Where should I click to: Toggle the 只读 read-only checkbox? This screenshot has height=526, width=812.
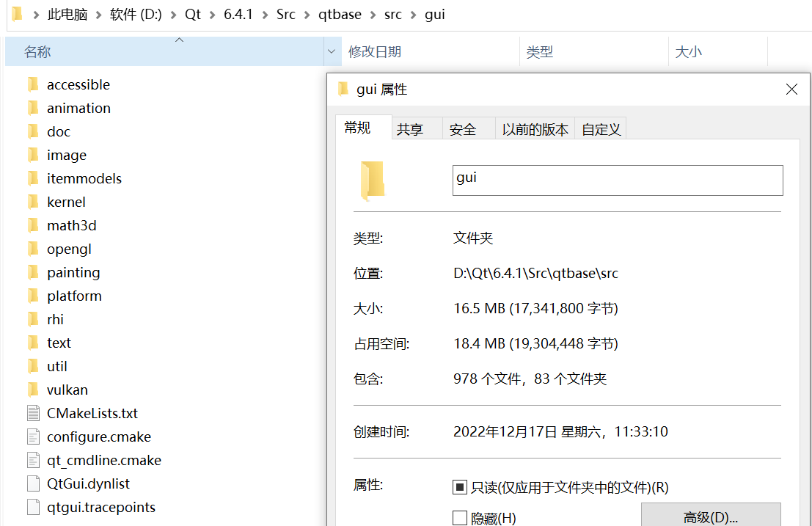click(x=460, y=488)
